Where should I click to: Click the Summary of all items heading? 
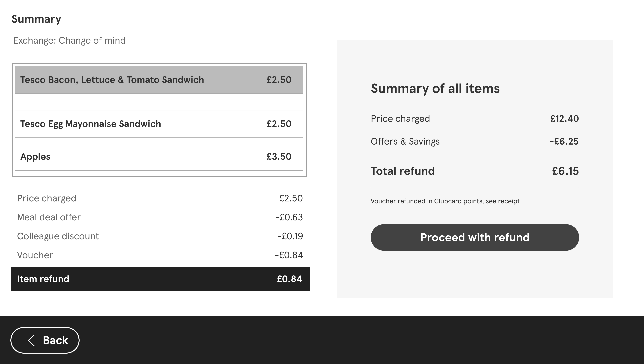435,89
